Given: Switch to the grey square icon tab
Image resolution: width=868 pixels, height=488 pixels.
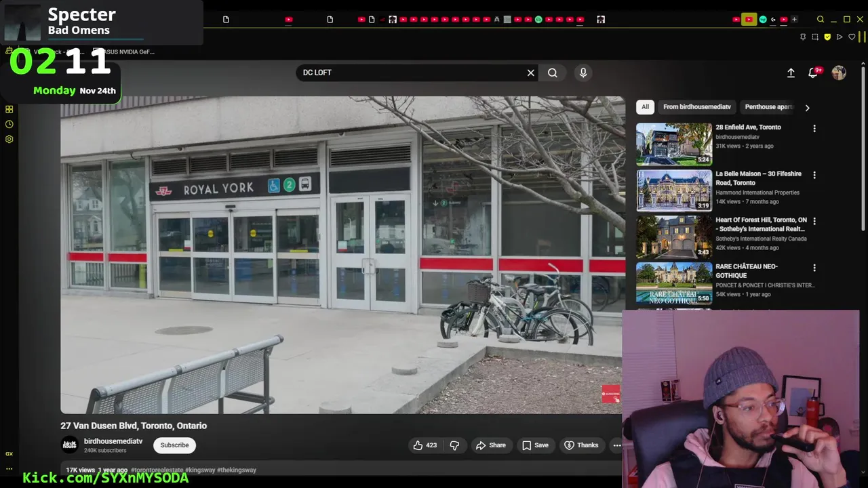Looking at the screenshot, I should pos(507,19).
